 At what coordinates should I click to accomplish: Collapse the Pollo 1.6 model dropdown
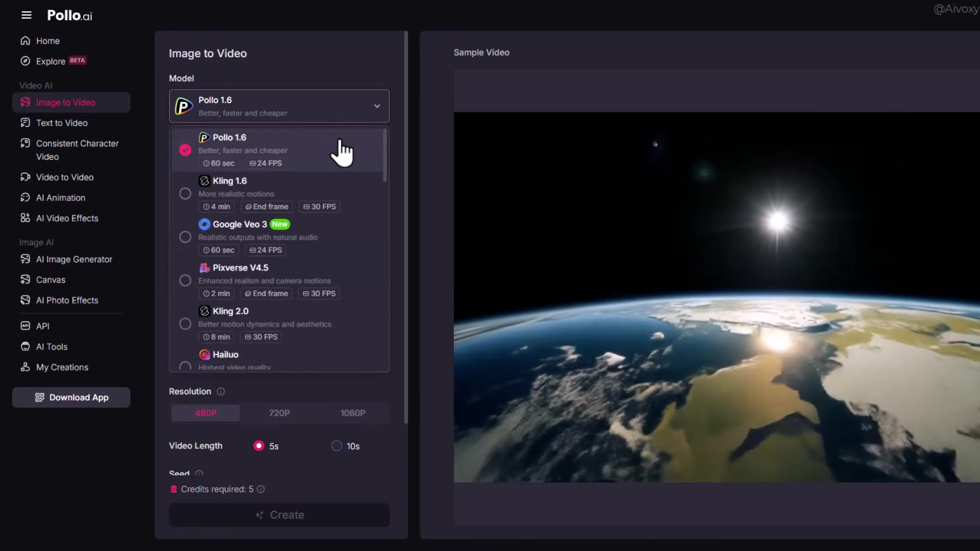click(377, 106)
